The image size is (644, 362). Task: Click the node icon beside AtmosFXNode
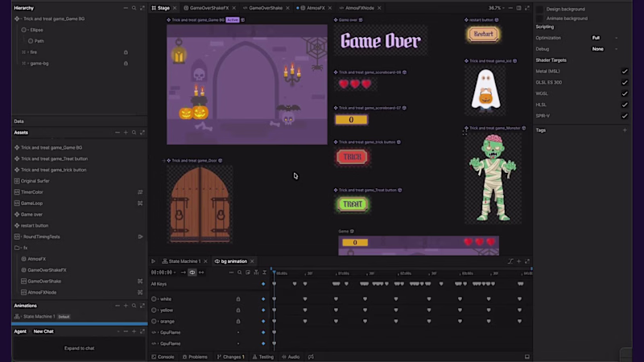(x=140, y=292)
